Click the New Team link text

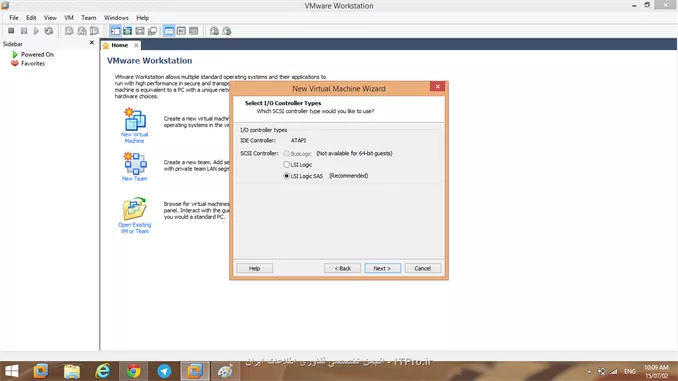point(134,179)
